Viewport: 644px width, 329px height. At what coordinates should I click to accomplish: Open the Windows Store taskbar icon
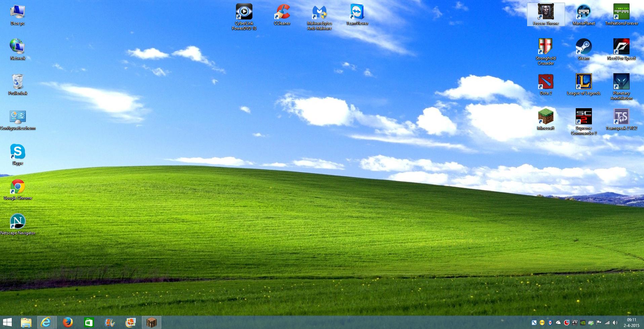pyautogui.click(x=89, y=323)
